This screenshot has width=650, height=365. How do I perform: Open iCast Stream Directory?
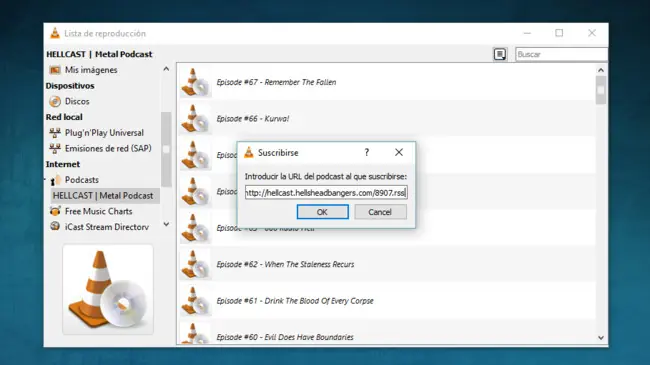point(107,227)
